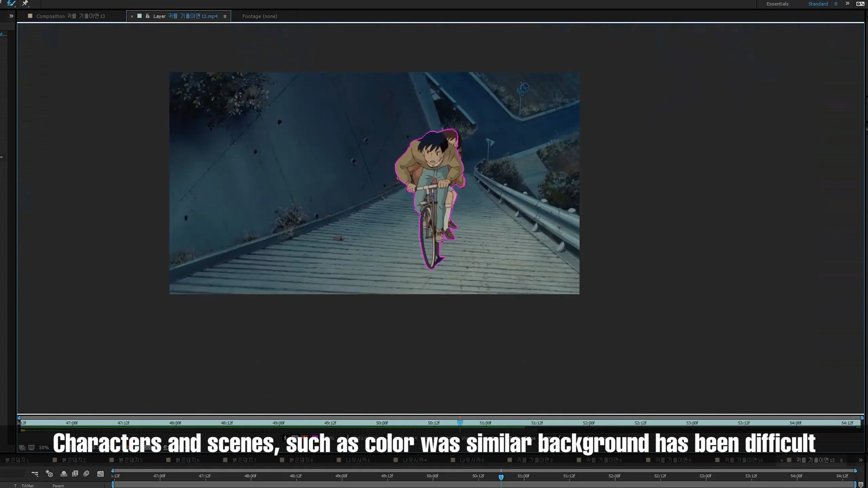Open the 귀를 기울이면 10 timeline tab
The width and height of the screenshot is (868, 488).
coord(744,460)
